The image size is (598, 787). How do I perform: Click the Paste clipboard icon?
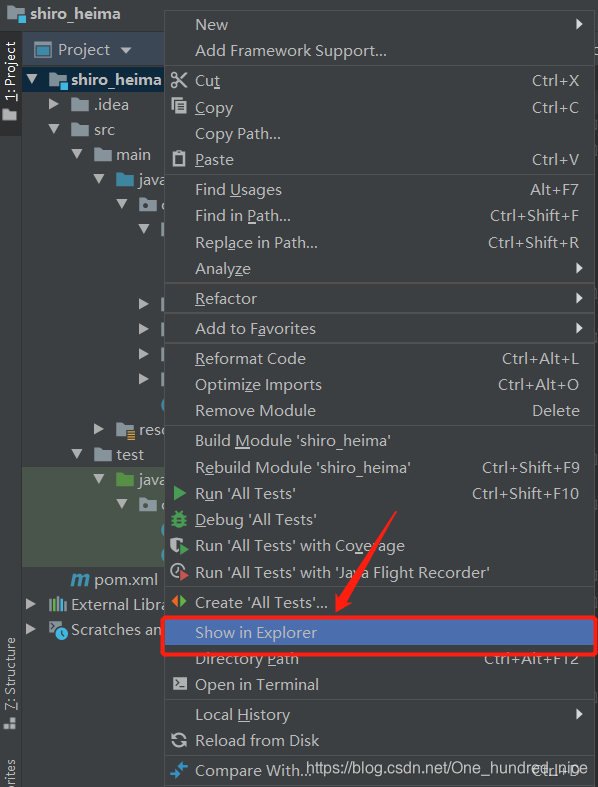179,159
